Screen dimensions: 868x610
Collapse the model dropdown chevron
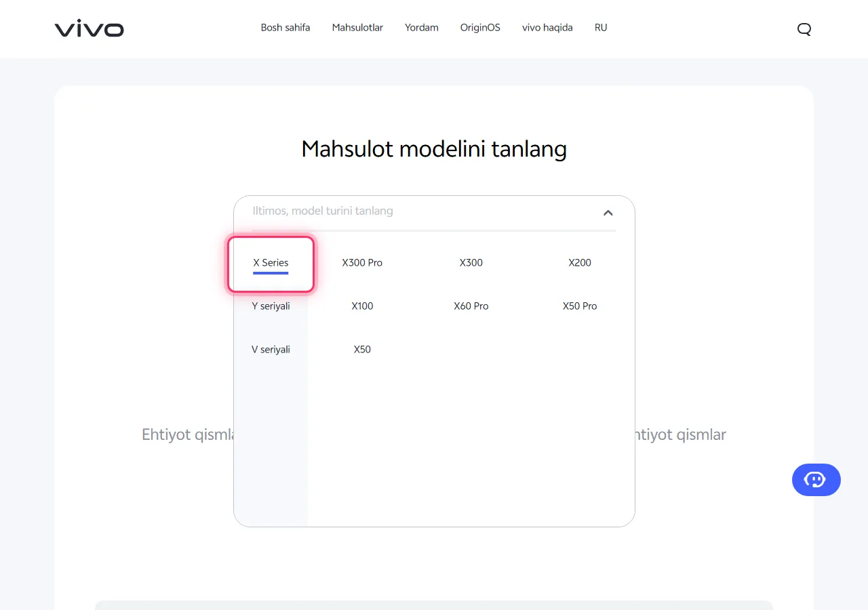click(x=608, y=213)
